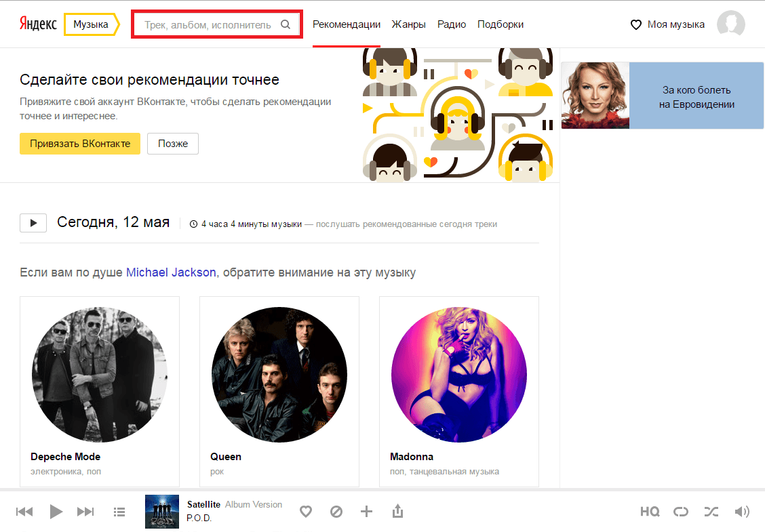The image size is (765, 532).
Task: Like the Satellite track with the heart icon
Action: pos(306,512)
